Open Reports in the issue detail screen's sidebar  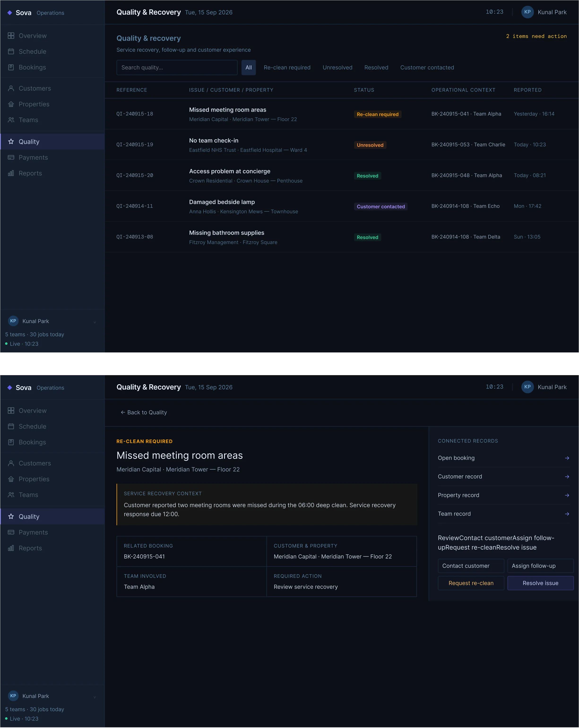point(52,548)
